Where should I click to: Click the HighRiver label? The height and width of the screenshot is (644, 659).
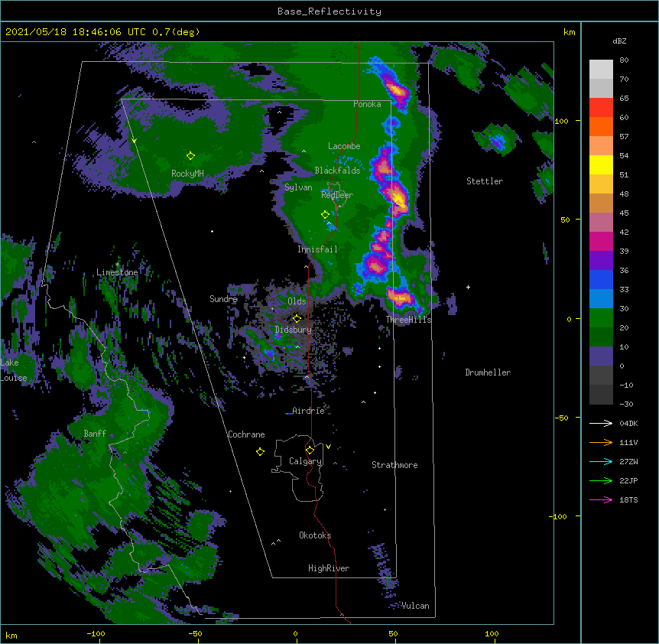pos(329,568)
